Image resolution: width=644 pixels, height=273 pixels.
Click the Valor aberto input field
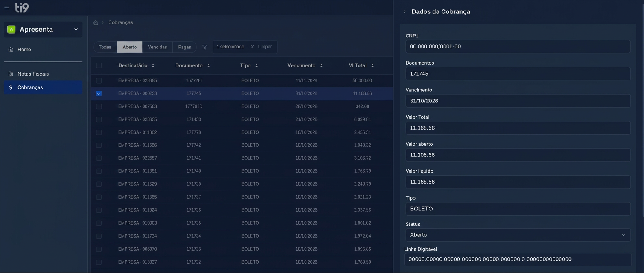[x=518, y=155]
